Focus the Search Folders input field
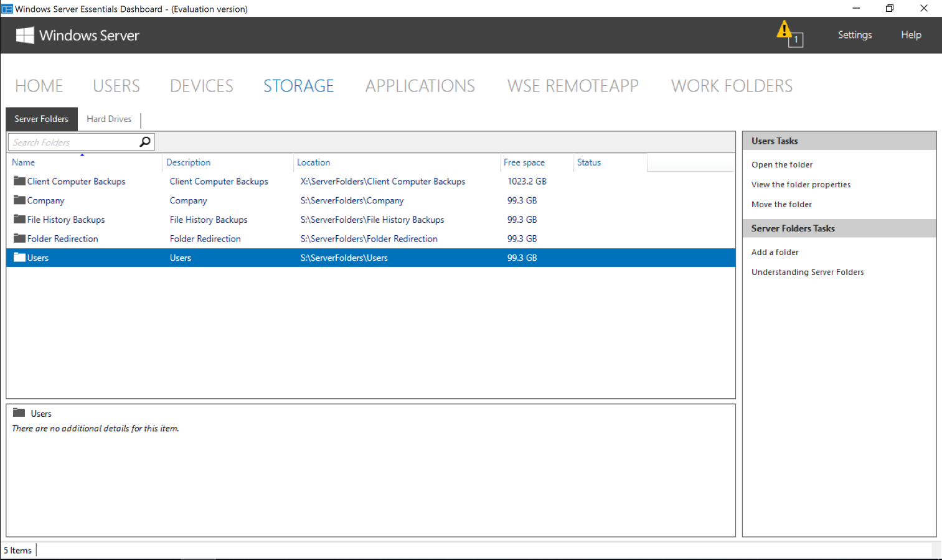942x560 pixels. coord(73,142)
